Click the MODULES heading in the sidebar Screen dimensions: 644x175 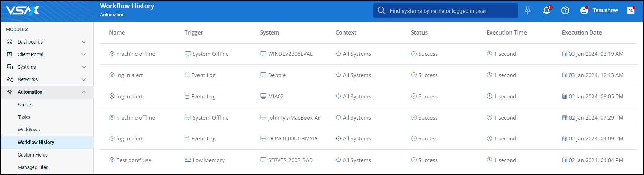pos(17,29)
